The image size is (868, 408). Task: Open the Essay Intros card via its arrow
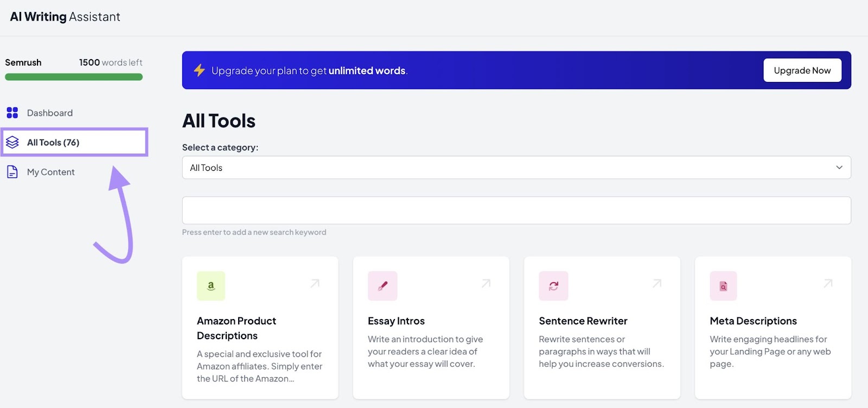(486, 283)
